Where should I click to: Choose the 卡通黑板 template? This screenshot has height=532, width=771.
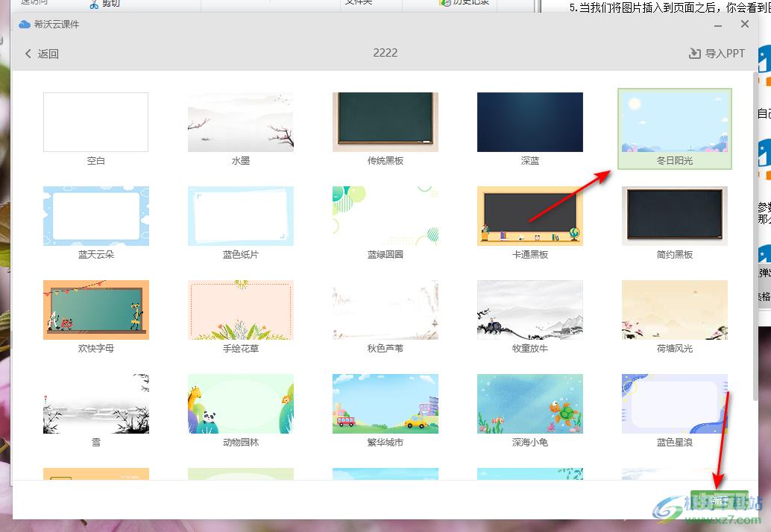click(530, 215)
